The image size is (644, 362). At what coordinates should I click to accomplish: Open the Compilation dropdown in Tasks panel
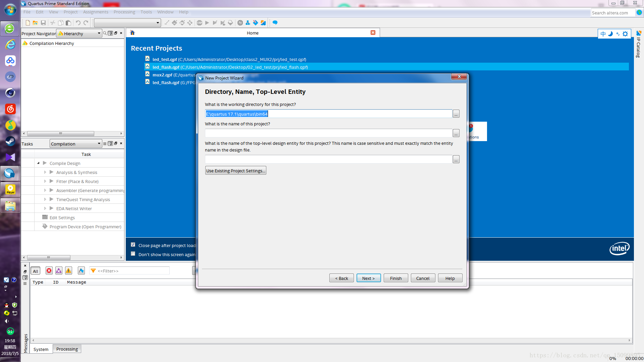[x=75, y=144]
